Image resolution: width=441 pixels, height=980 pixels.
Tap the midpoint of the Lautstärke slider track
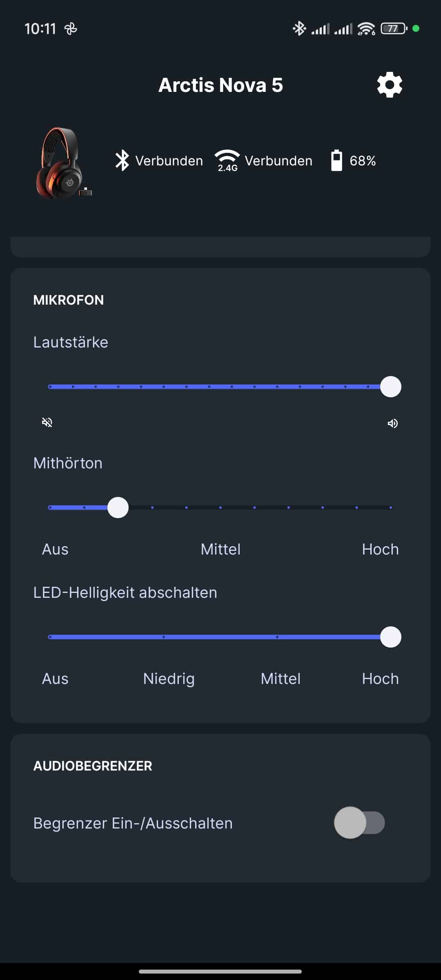(220, 387)
